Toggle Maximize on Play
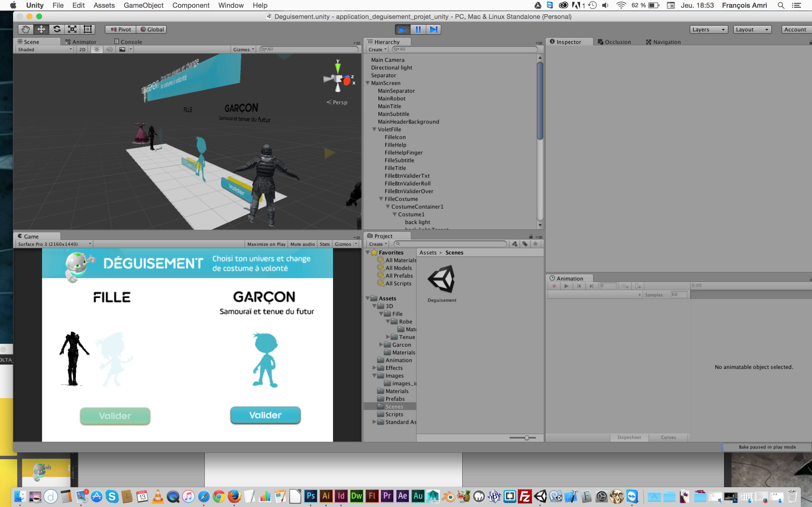Screen dimensions: 812x507 pyautogui.click(x=266, y=244)
